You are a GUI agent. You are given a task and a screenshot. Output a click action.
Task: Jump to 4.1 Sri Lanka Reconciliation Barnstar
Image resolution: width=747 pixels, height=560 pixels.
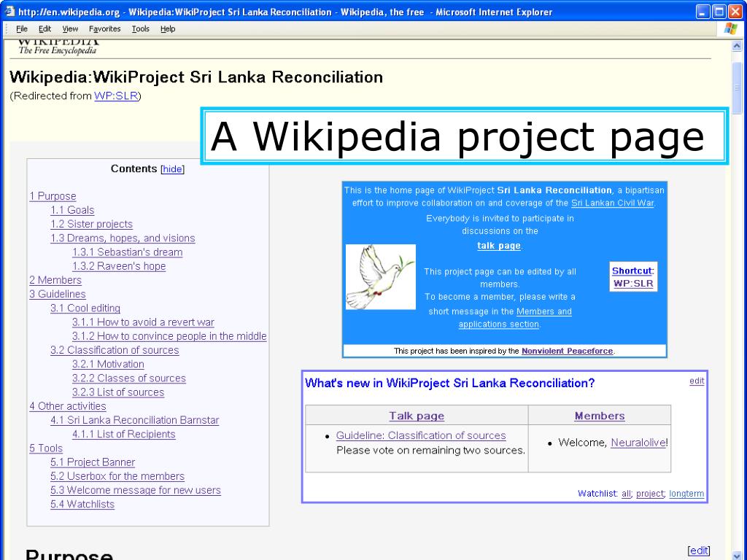click(x=135, y=420)
